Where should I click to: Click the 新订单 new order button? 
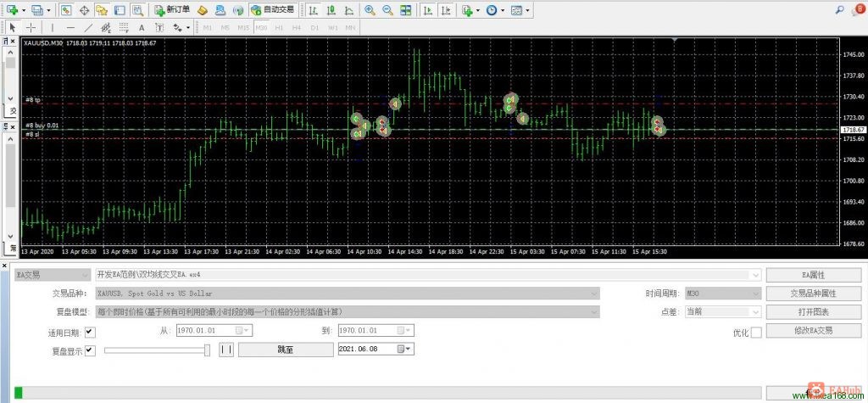point(171,9)
